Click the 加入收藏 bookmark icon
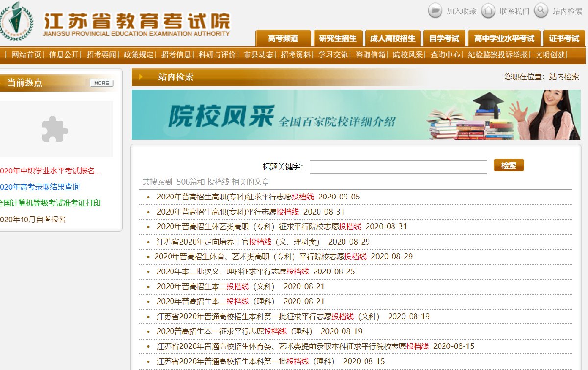588x370 pixels. [x=435, y=10]
